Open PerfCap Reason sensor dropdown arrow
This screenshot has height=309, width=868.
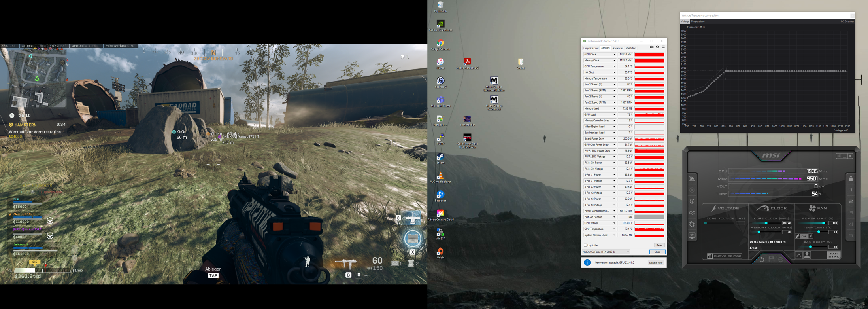click(x=614, y=217)
